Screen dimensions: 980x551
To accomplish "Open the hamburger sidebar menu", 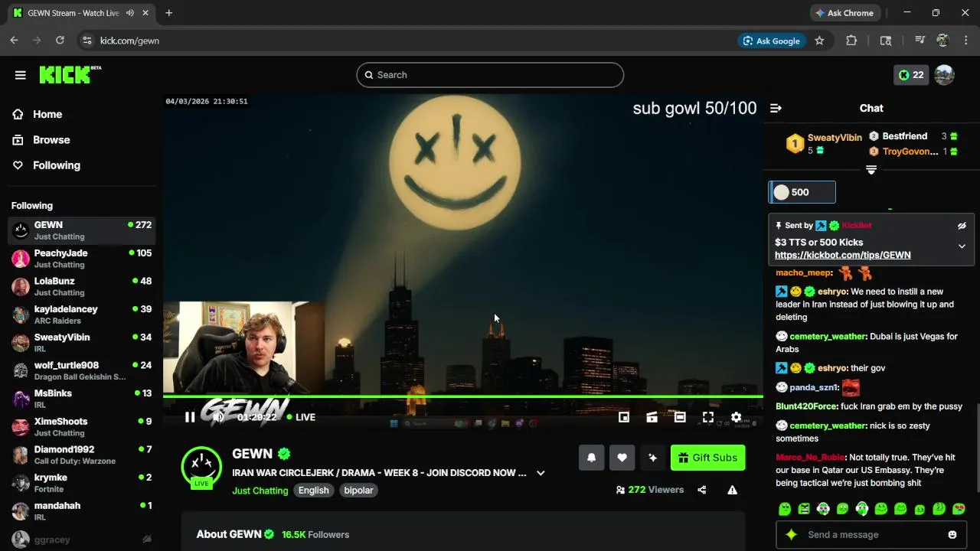I will [21, 75].
